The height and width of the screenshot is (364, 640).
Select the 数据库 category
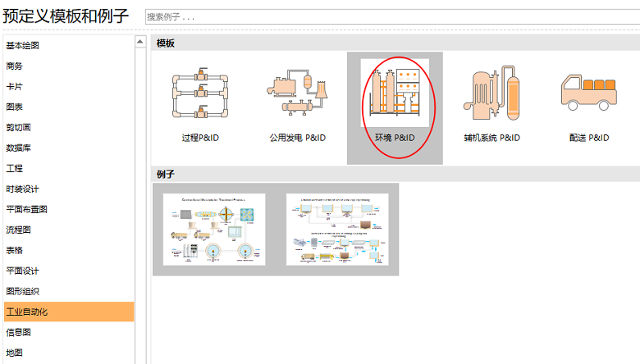(19, 148)
